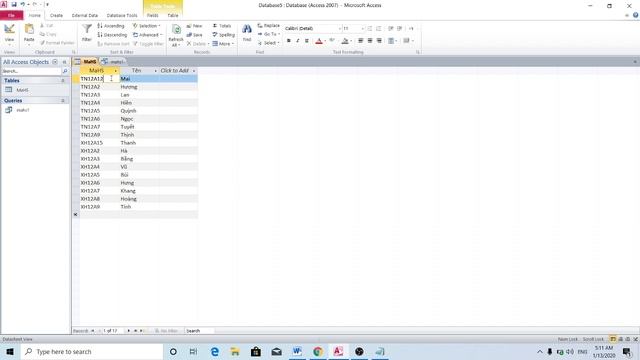640x360 pixels.
Task: Switch to External Data tab
Action: pyautogui.click(x=84, y=15)
